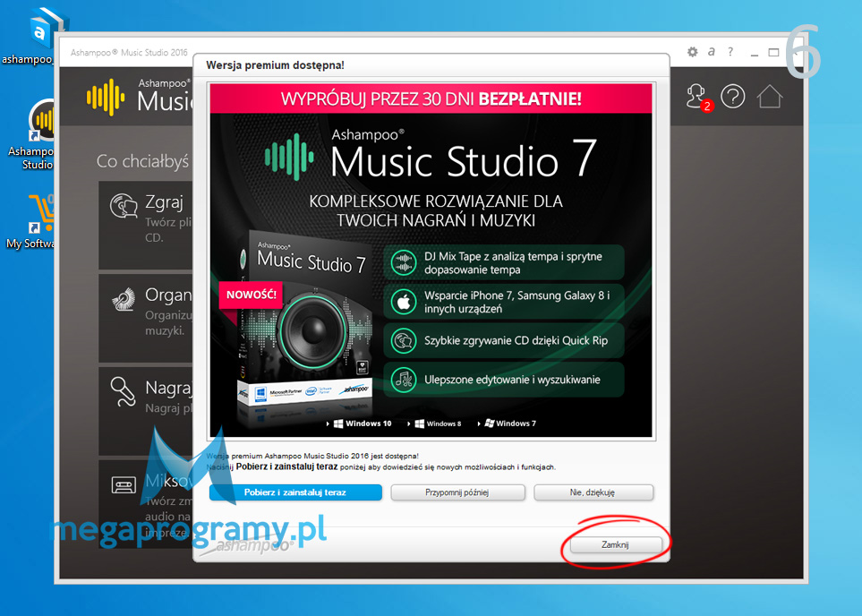Choose "Przypomnij później" in the dialog
The height and width of the screenshot is (616, 862).
tap(457, 492)
